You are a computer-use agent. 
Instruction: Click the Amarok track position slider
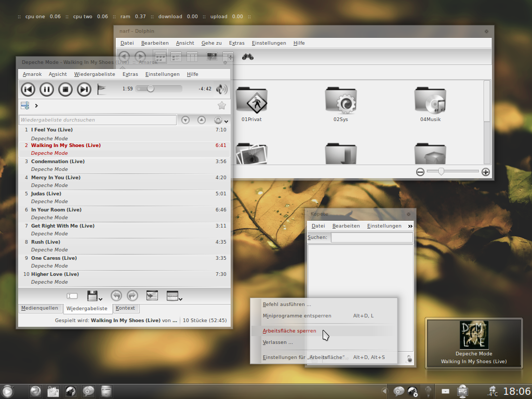pos(159,89)
